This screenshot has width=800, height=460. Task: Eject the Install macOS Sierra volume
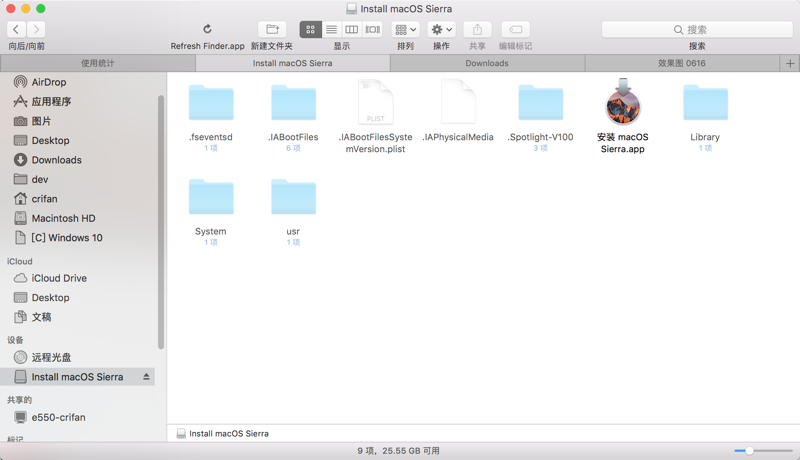[146, 377]
